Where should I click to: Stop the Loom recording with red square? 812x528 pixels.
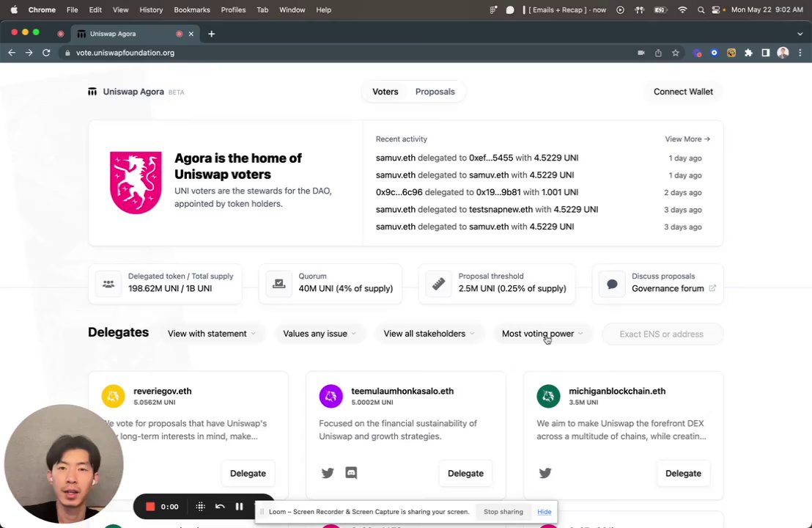tap(150, 507)
